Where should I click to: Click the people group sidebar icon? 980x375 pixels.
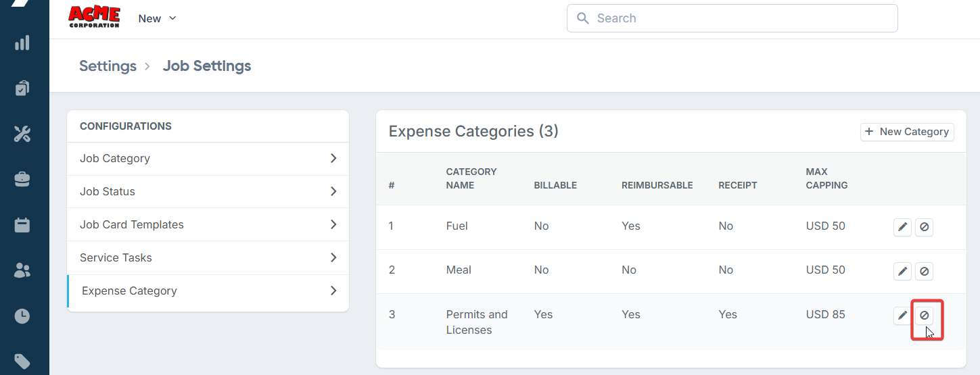(x=22, y=271)
